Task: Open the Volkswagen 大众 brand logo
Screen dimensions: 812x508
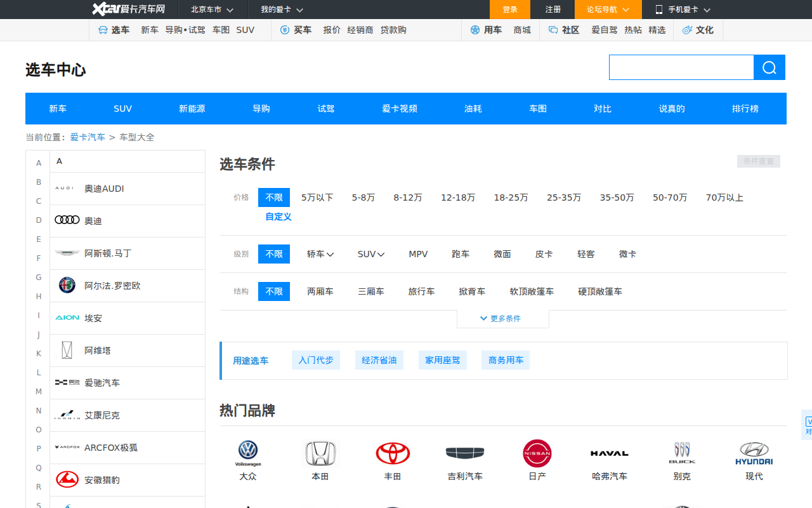Action: pos(248,453)
